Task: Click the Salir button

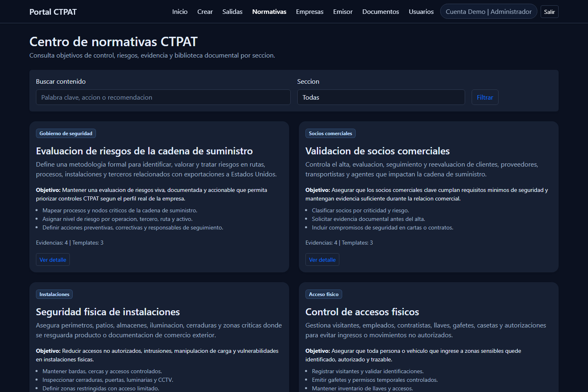Action: pos(549,11)
